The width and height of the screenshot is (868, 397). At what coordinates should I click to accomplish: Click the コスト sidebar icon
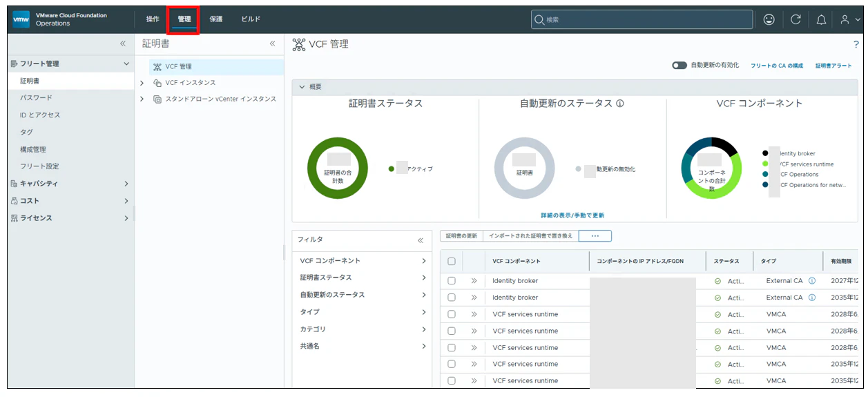pos(14,201)
